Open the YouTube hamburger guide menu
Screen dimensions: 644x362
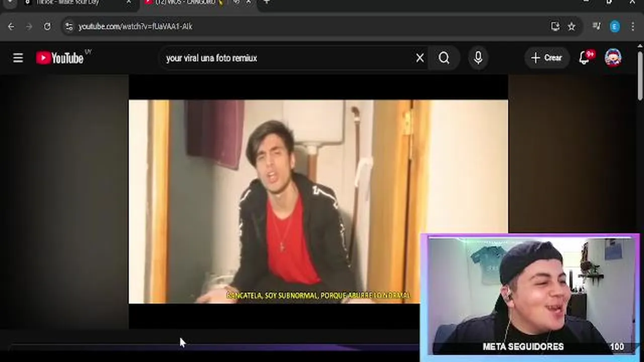[18, 58]
